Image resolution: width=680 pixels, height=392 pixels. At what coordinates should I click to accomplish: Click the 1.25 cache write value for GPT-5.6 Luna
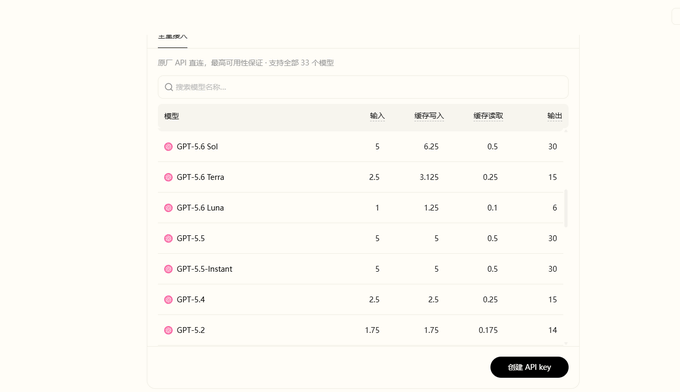coord(431,208)
